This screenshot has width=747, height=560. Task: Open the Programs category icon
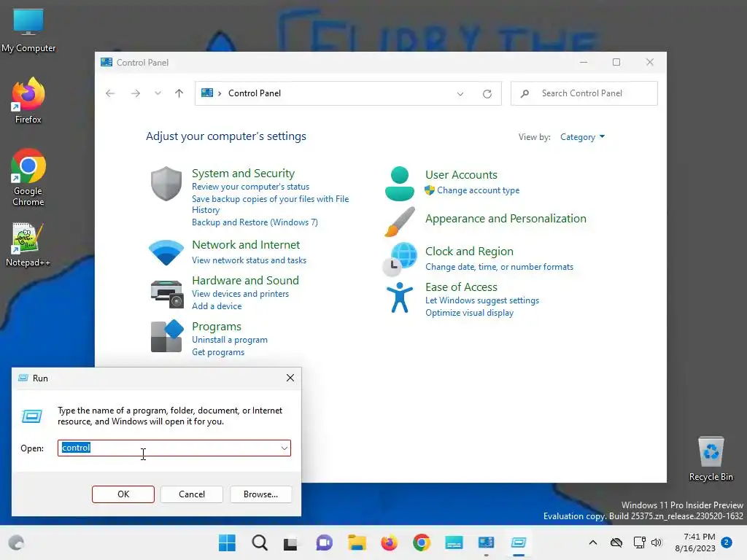point(167,336)
